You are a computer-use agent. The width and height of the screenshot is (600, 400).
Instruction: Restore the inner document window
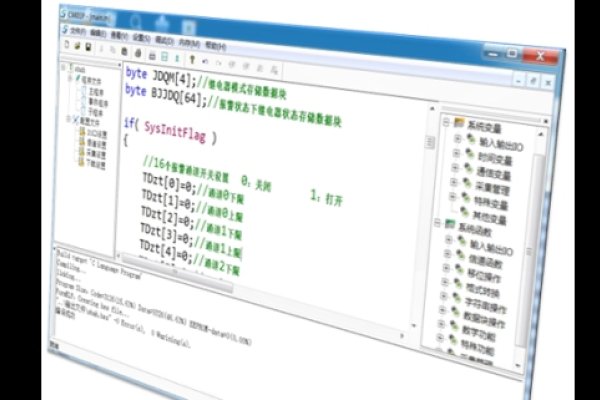click(533, 81)
